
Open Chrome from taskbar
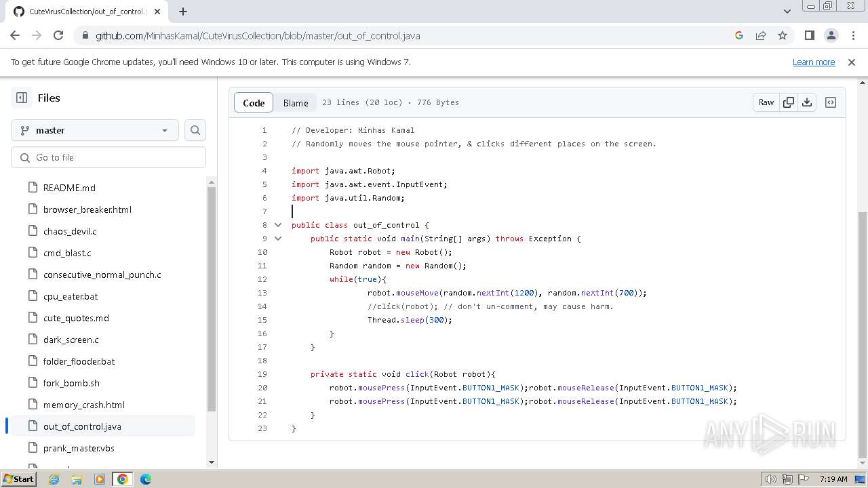coord(123,479)
